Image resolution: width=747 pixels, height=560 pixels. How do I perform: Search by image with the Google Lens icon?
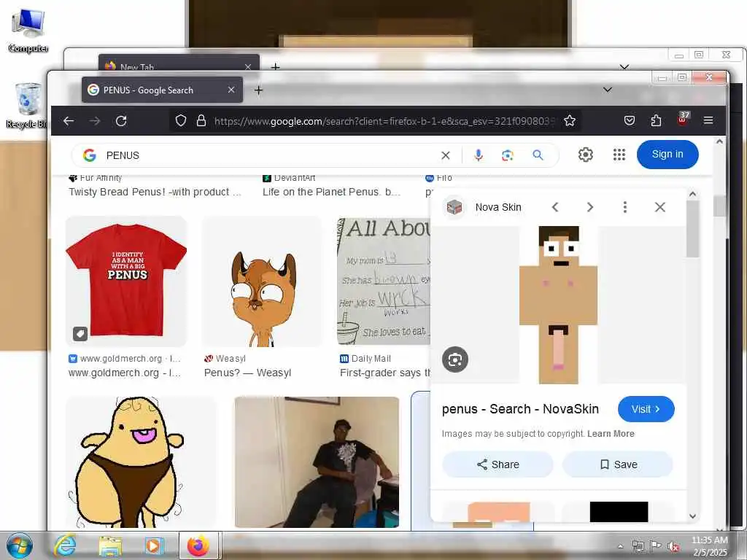point(508,155)
